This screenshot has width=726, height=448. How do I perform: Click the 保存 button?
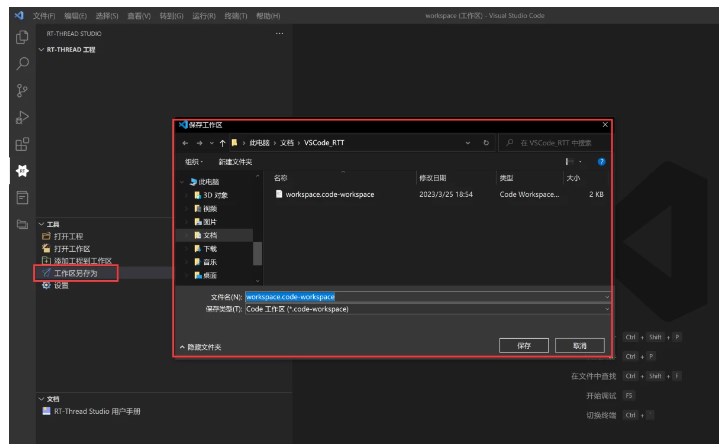point(524,345)
